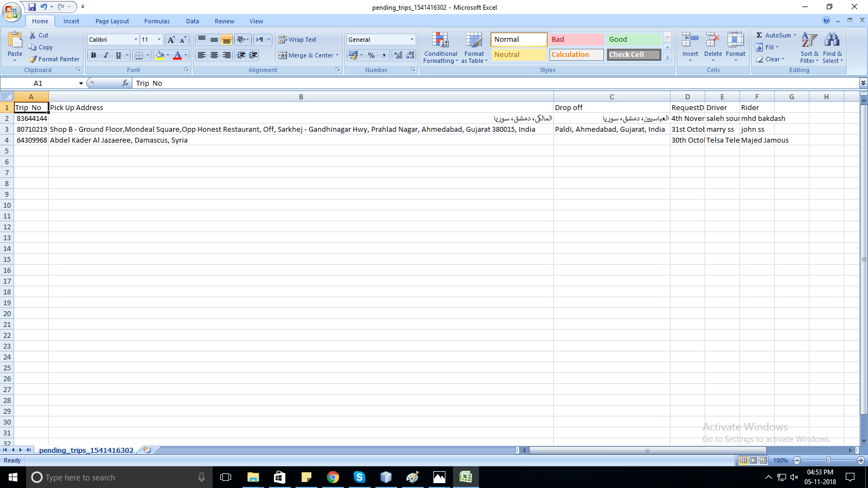Click the Fill Color bucket swatch
868x488 pixels.
click(159, 55)
